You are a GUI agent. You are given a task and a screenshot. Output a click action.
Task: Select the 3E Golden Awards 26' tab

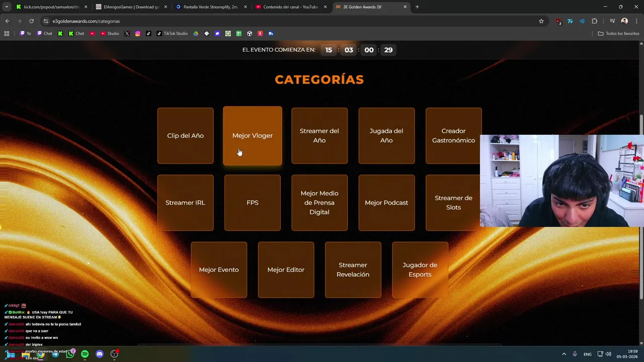tap(371, 7)
